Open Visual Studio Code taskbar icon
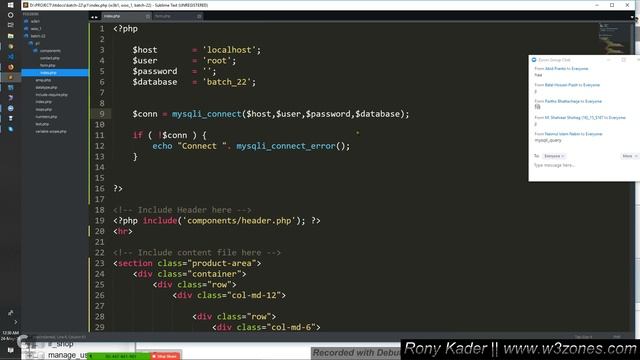The width and height of the screenshot is (640, 360). (10, 57)
